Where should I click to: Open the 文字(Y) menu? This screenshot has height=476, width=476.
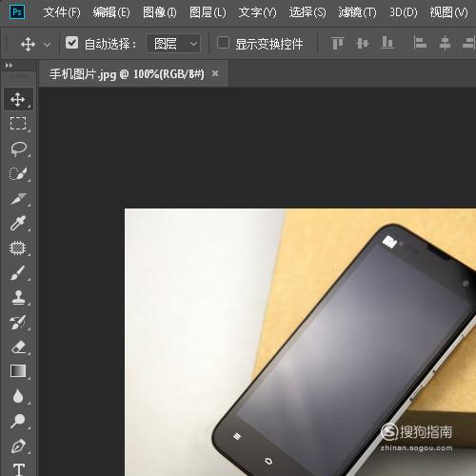pyautogui.click(x=257, y=12)
